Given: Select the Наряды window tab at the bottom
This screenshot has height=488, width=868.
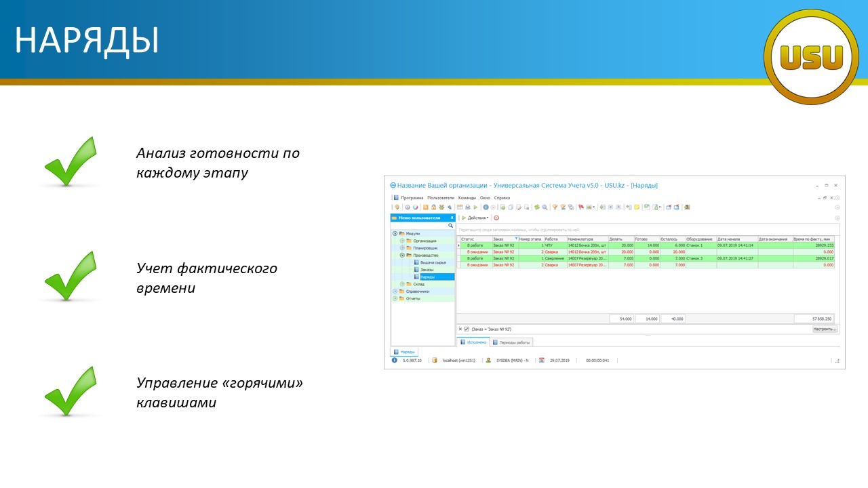Looking at the screenshot, I should pos(405,352).
